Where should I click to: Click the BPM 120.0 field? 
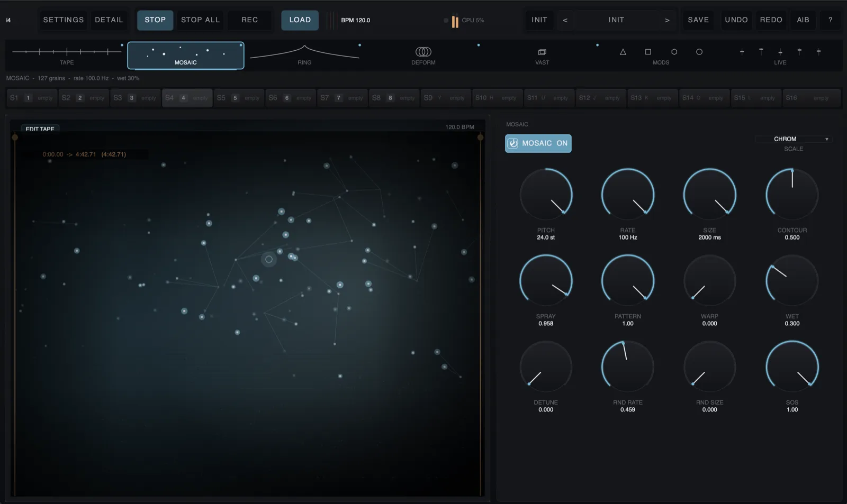(356, 20)
